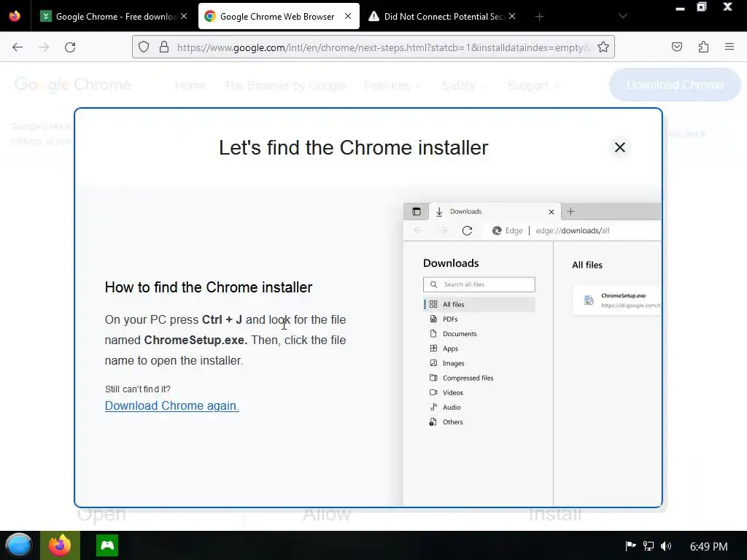This screenshot has height=560, width=747.
Task: Restore down the Firefox window
Action: 702,7
